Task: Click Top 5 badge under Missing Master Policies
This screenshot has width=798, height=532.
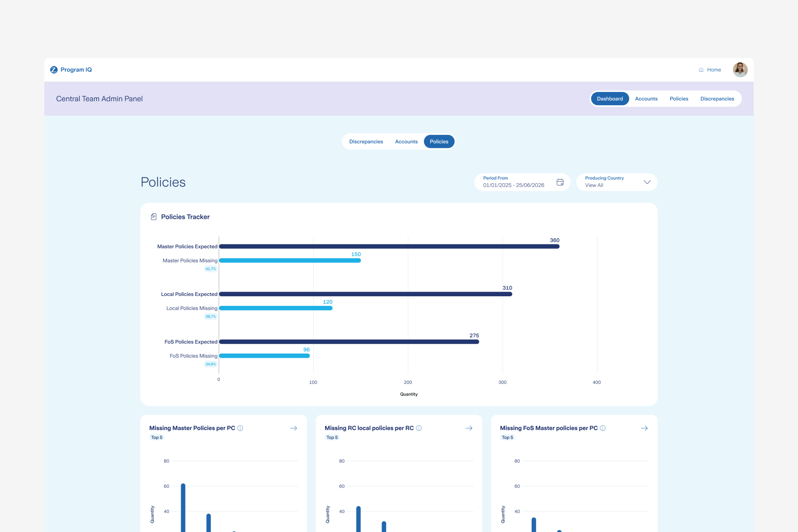Action: coord(157,437)
